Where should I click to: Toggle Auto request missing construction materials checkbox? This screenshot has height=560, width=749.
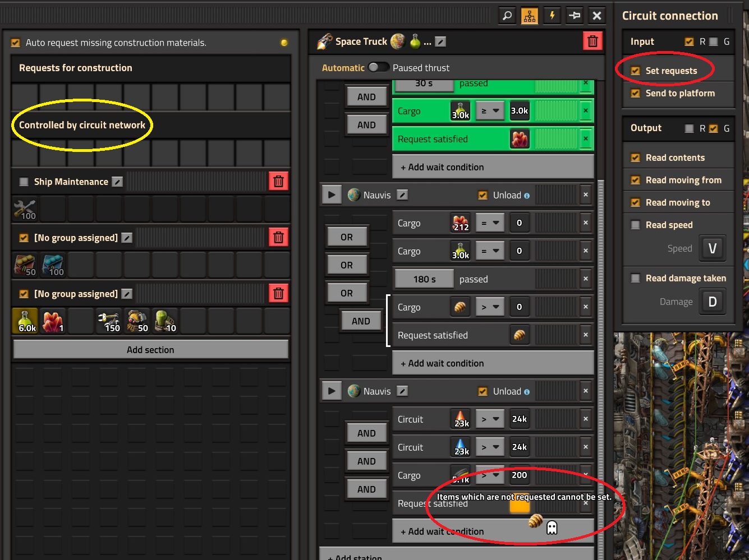tap(16, 43)
